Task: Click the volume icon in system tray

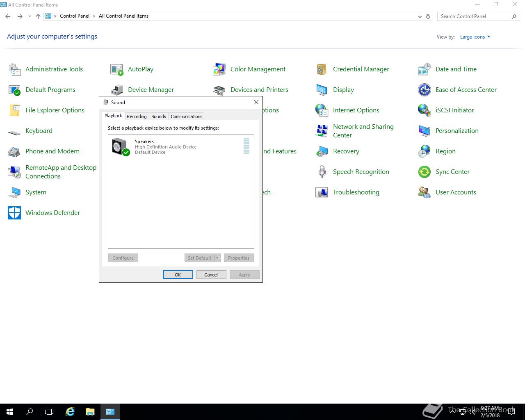Action: 472,412
